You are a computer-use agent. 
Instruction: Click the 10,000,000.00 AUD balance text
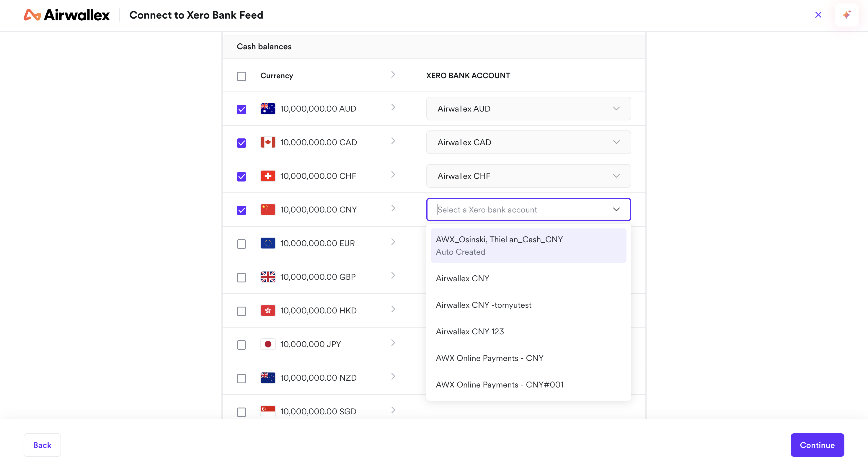tap(318, 109)
